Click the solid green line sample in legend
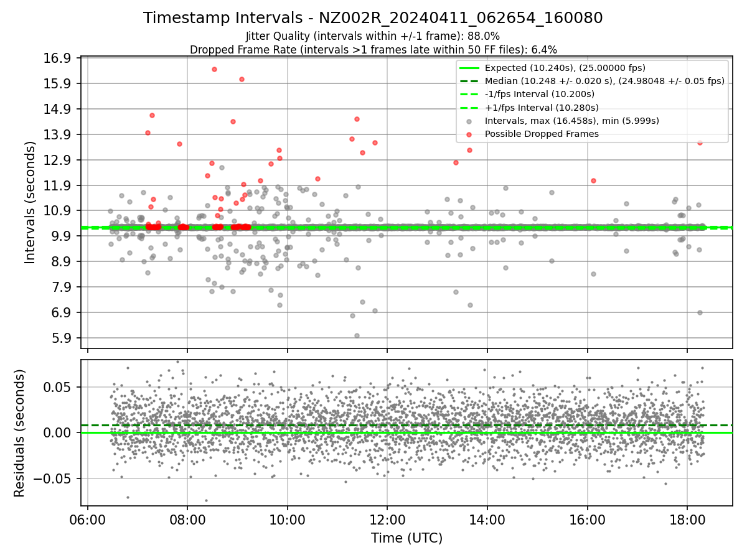747x560 pixels. coord(469,68)
